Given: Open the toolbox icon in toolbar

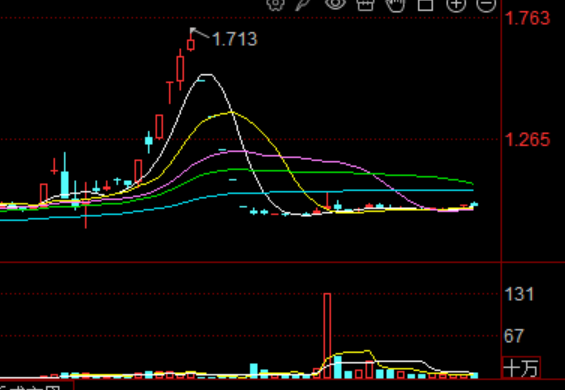Looking at the screenshot, I should 365,5.
